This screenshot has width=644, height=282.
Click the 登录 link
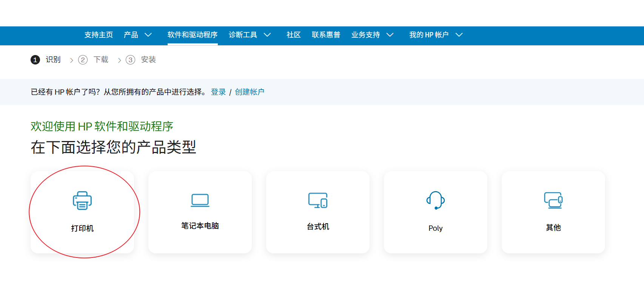point(218,92)
